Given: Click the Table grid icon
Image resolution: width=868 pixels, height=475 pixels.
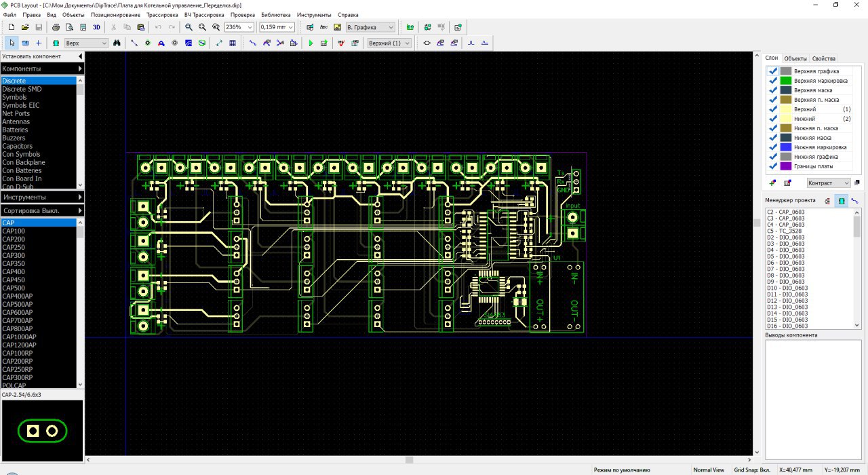Looking at the screenshot, I should tap(233, 43).
